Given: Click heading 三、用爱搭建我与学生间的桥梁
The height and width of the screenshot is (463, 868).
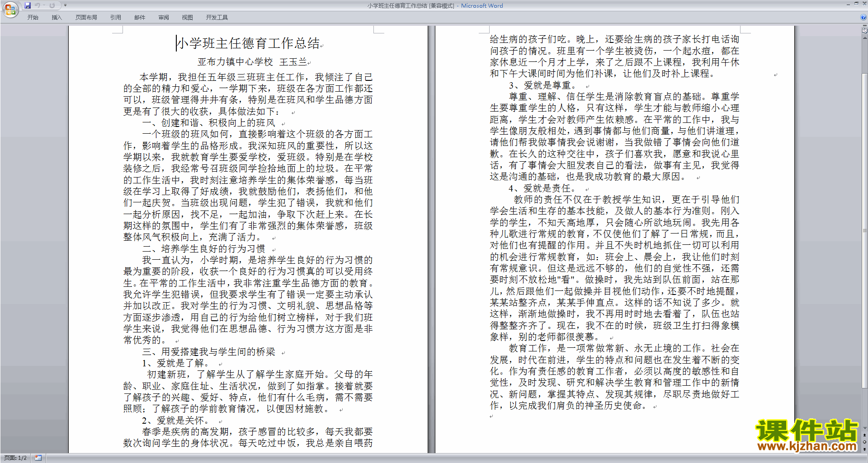Looking at the screenshot, I should [208, 352].
